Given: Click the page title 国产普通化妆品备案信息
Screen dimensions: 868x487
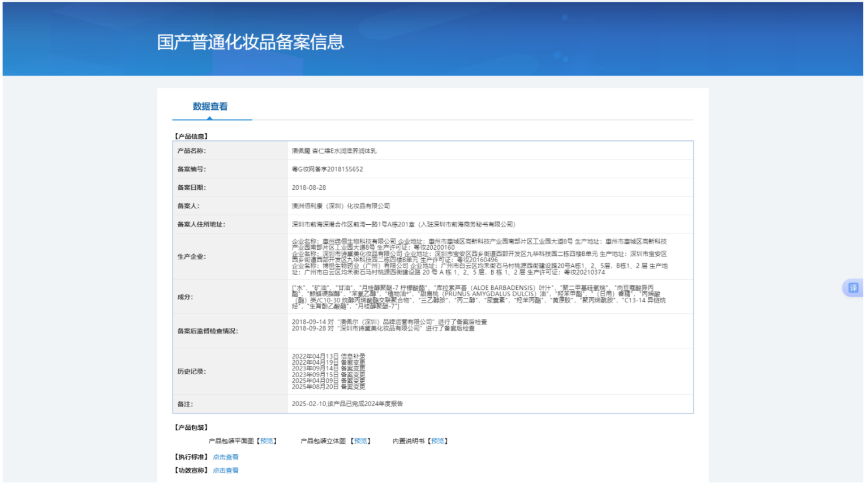Looking at the screenshot, I should tap(250, 42).
